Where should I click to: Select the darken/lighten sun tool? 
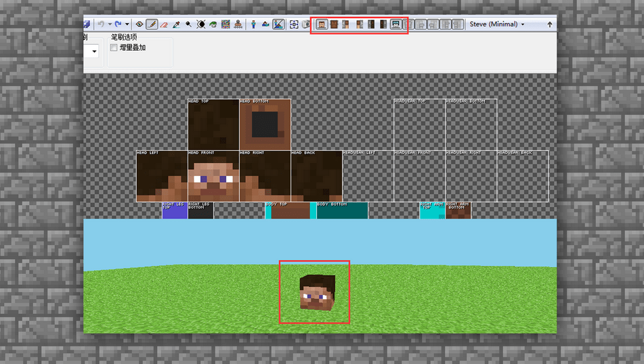pyautogui.click(x=201, y=24)
